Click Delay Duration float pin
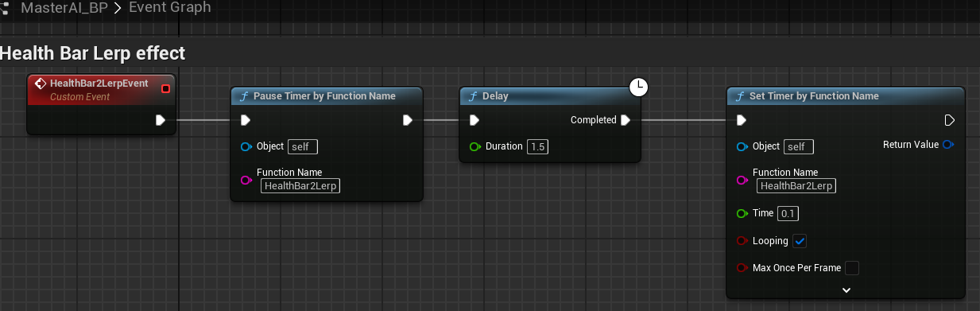Screen dimensions: 980x311 click(x=475, y=146)
